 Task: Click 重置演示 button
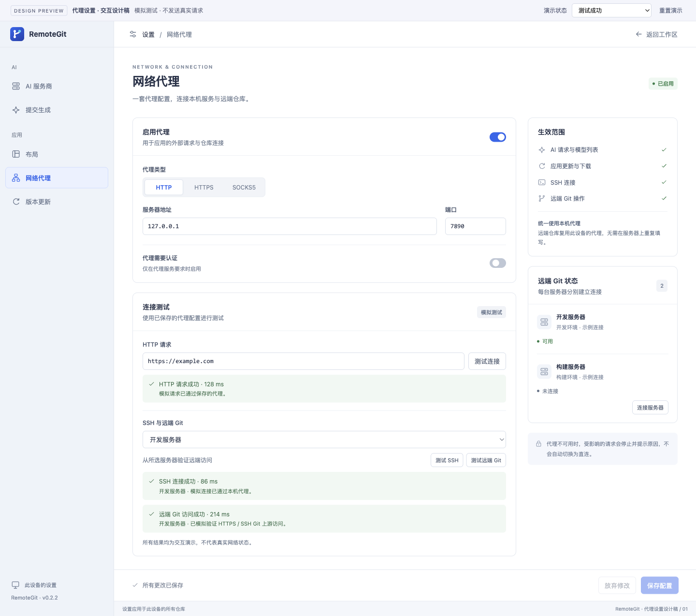[x=671, y=10]
